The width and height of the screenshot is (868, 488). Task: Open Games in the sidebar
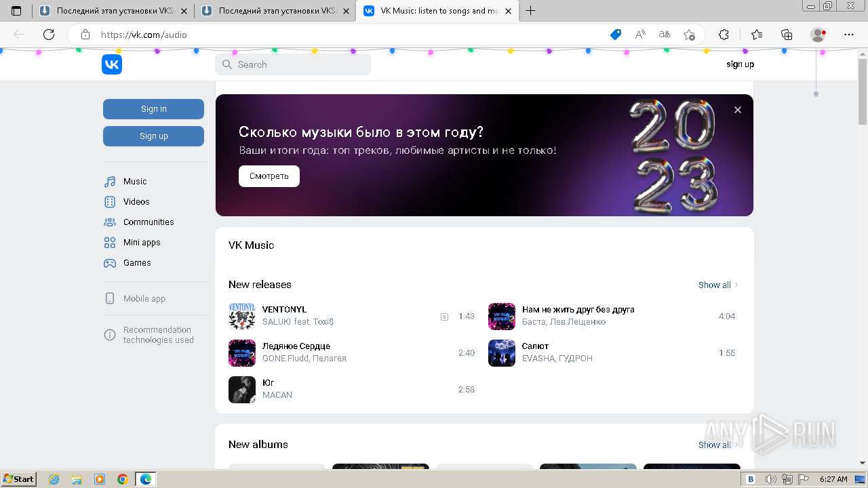coord(137,263)
